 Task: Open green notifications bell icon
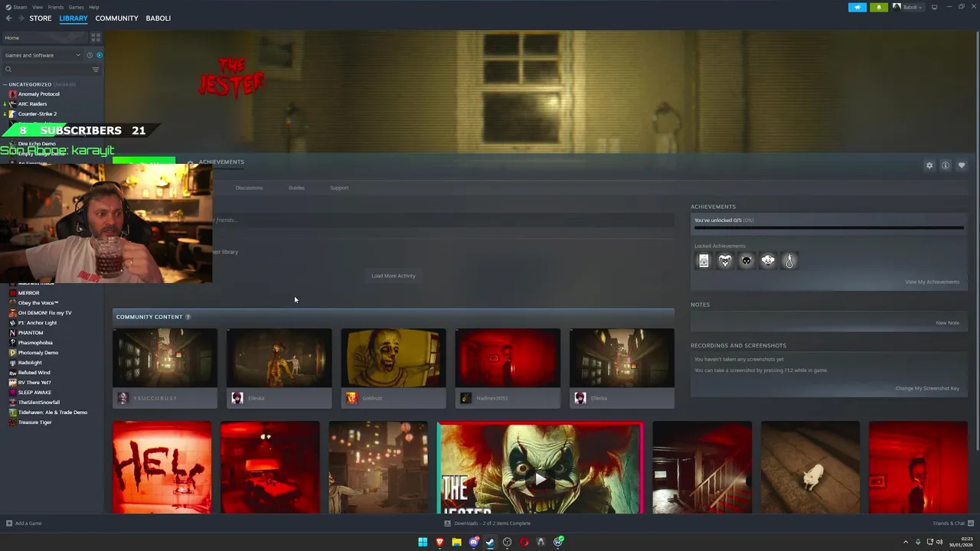point(879,7)
